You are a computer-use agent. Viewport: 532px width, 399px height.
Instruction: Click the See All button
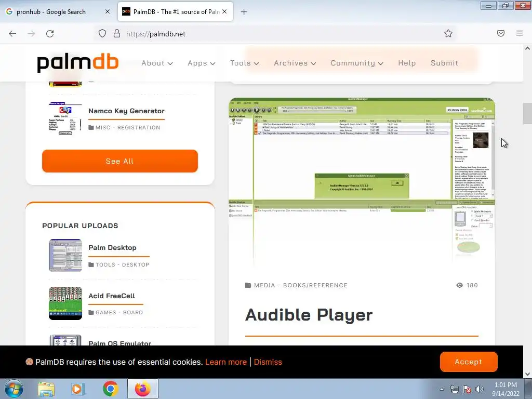[120, 161]
